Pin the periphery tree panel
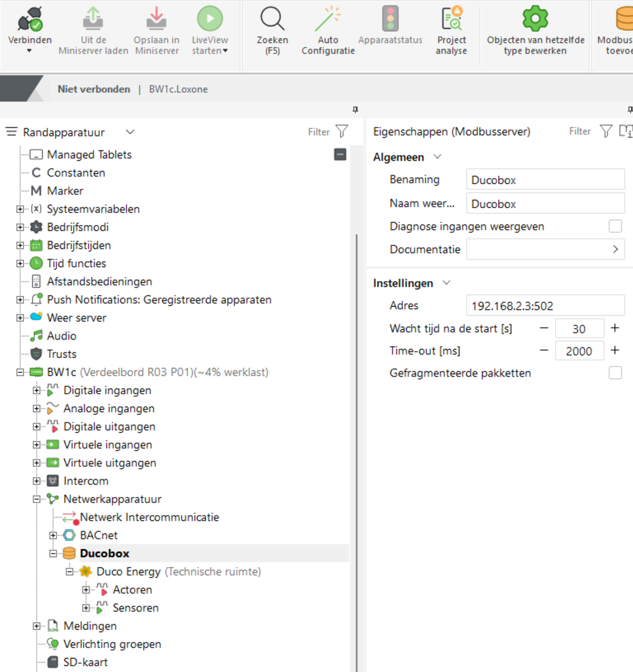Viewport: 633px width, 672px height. tap(356, 110)
